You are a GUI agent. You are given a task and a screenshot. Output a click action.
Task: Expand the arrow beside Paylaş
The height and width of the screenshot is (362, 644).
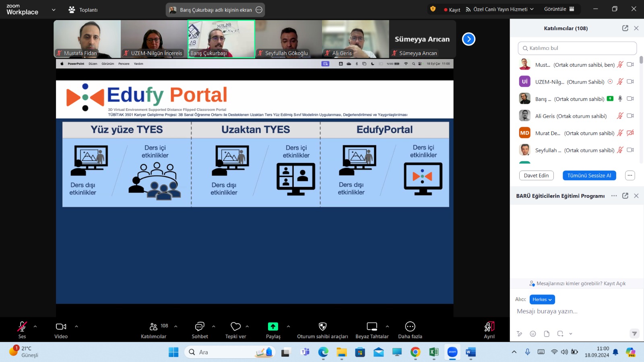[288, 326]
